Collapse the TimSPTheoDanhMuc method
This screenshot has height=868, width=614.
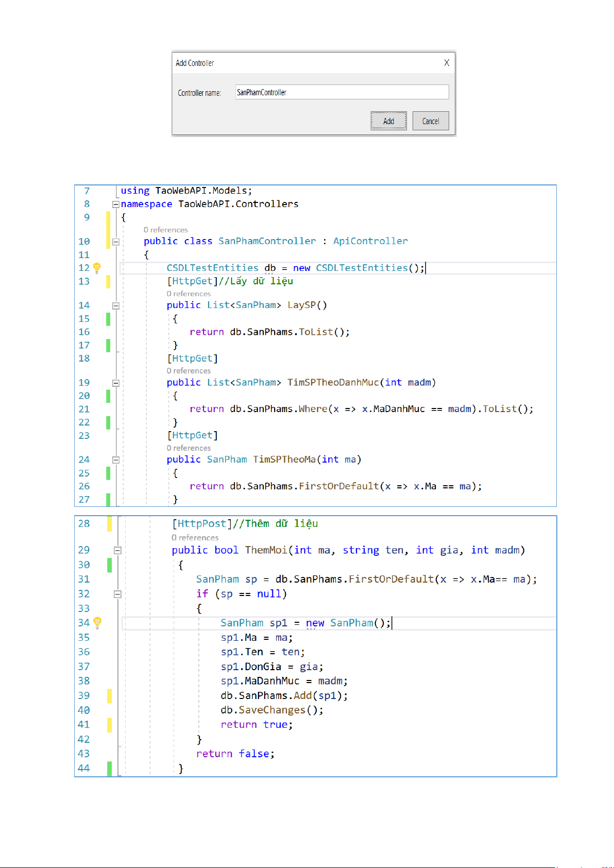[x=116, y=383]
